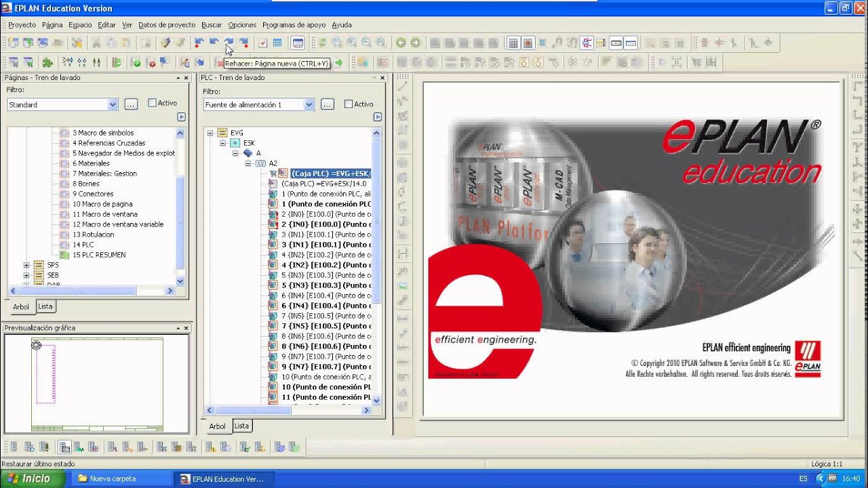This screenshot has width=868, height=488.
Task: Click the highlighted bottom toolbar window icon
Action: pos(64,447)
